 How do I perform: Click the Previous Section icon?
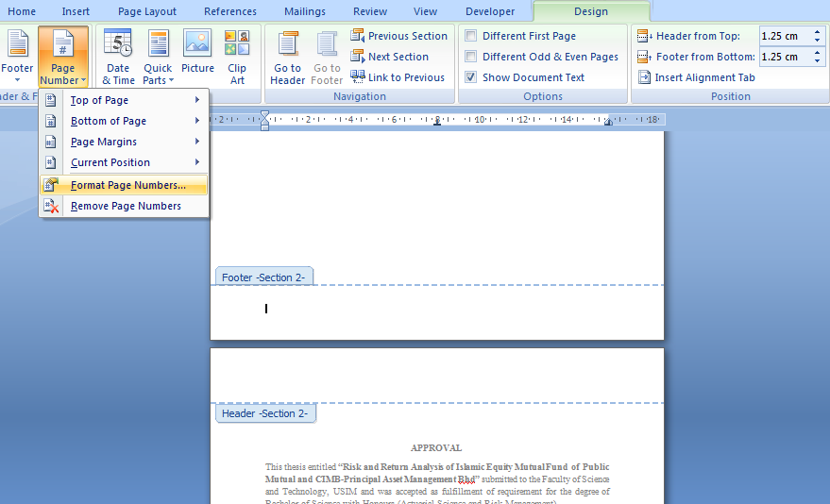coord(358,36)
